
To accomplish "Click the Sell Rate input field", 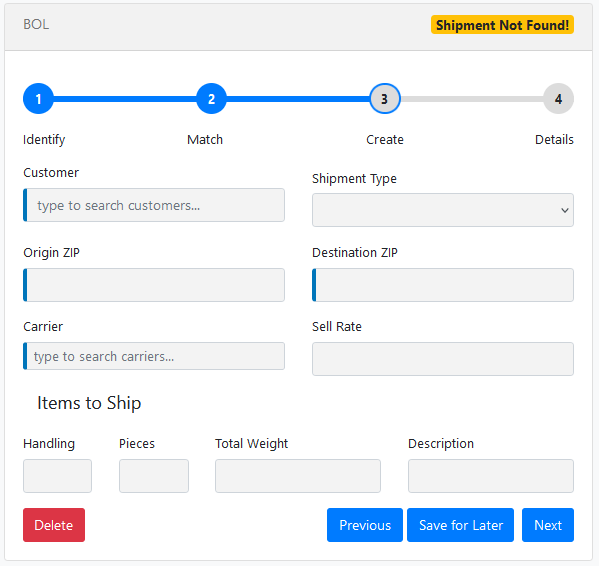I will (x=443, y=359).
